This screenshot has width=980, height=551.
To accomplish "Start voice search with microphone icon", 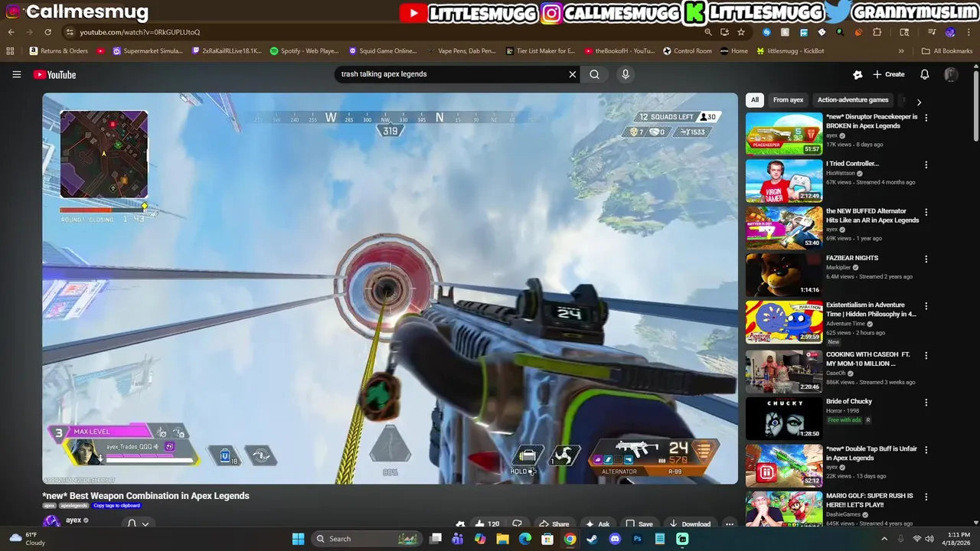I will (626, 74).
